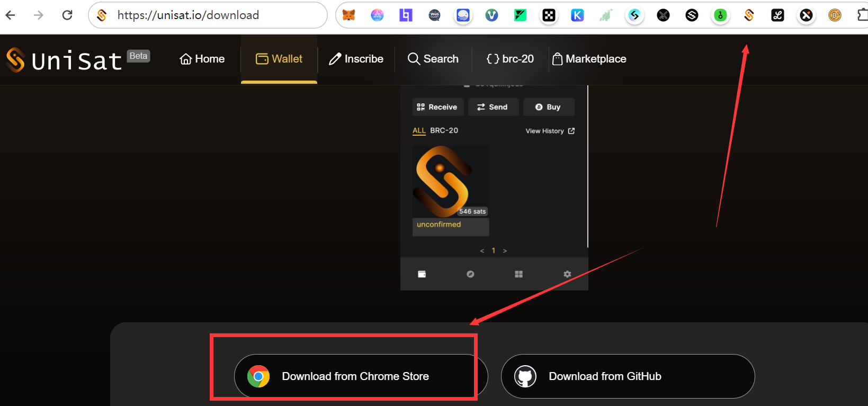
Task: Open the OKX checkered extension icon
Action: click(549, 15)
